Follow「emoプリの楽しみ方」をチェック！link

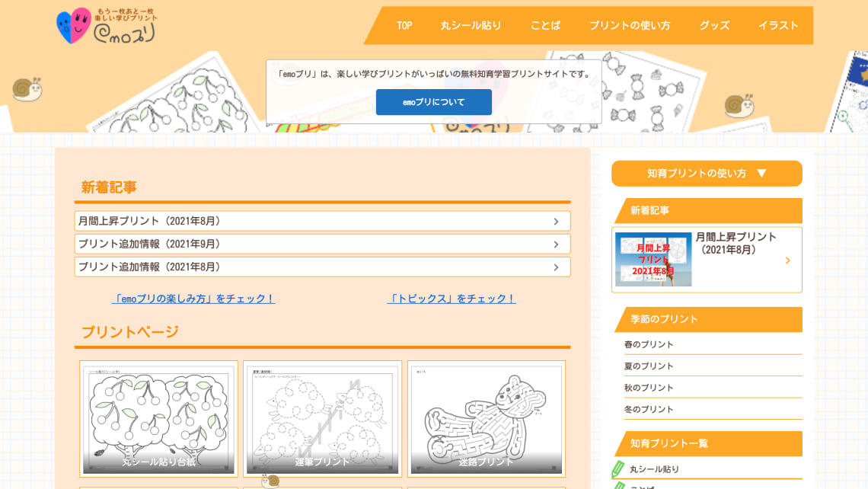(193, 299)
